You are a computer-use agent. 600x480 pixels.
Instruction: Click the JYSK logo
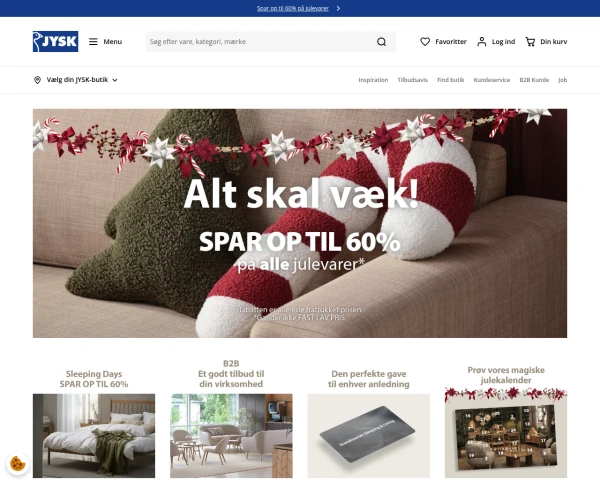click(x=55, y=41)
